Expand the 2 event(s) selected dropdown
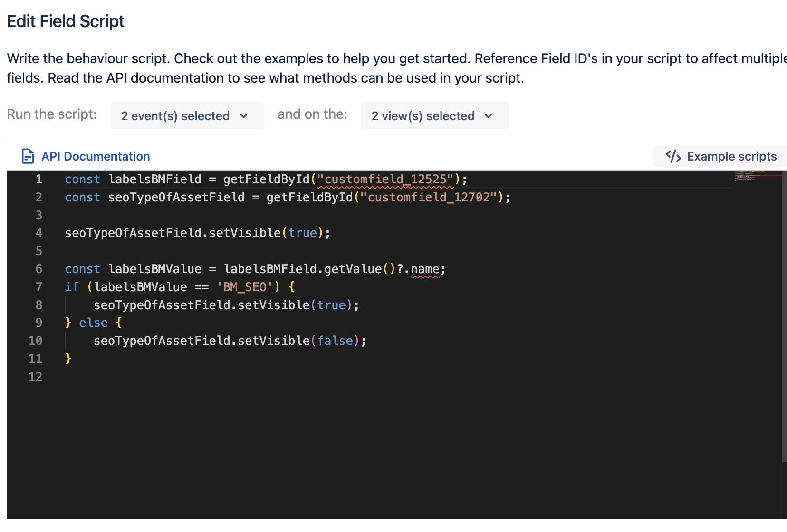The width and height of the screenshot is (787, 532). click(x=187, y=116)
